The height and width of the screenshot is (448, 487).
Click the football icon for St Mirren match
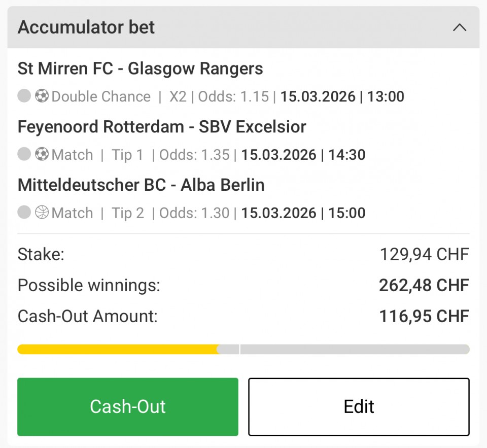pyautogui.click(x=42, y=96)
